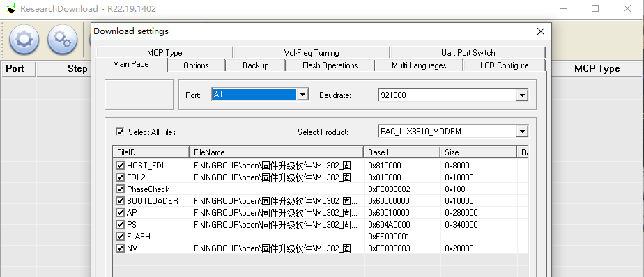Click the ResearchDownload app icon in title bar
This screenshot has height=277, width=644.
[x=10, y=8]
